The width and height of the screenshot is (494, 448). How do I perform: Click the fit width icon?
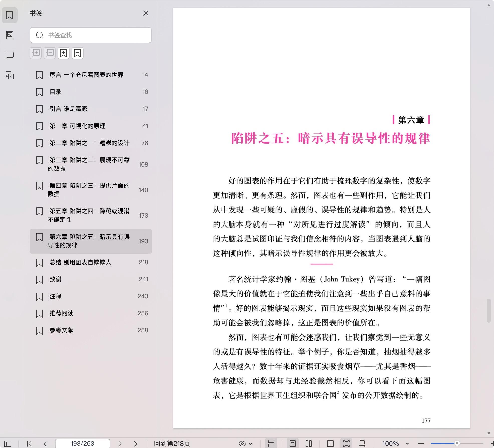coord(362,444)
